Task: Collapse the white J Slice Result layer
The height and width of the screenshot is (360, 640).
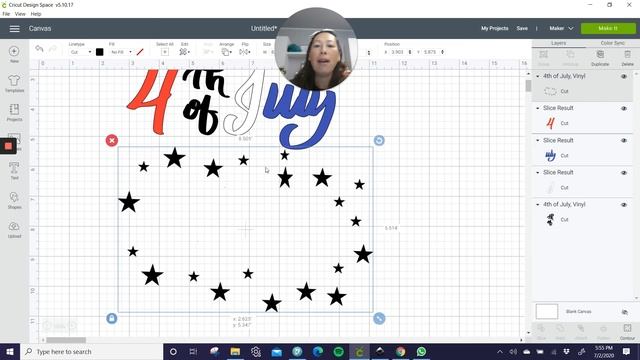Action: pyautogui.click(x=538, y=173)
